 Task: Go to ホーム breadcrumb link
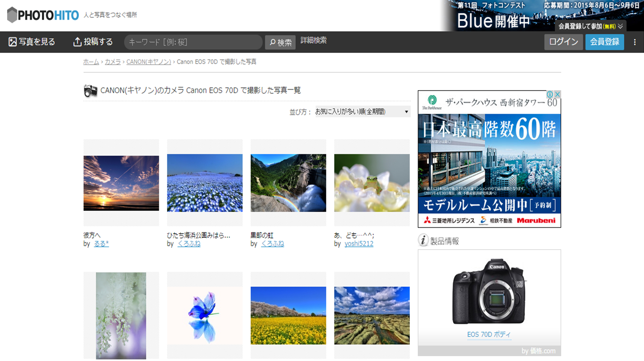(91, 62)
